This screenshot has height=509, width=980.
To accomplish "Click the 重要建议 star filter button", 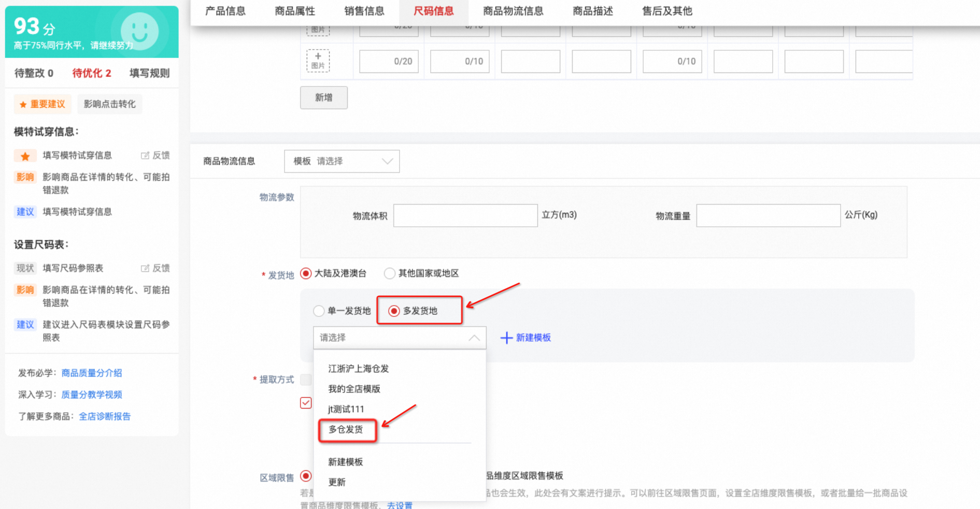I will 42,104.
